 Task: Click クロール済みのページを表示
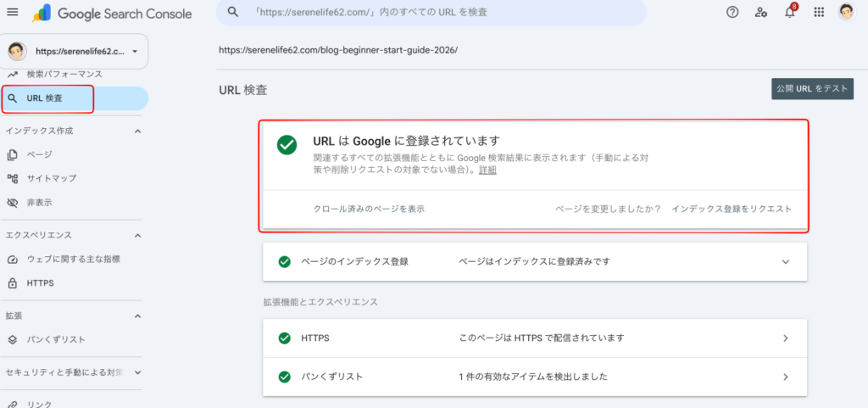(370, 210)
